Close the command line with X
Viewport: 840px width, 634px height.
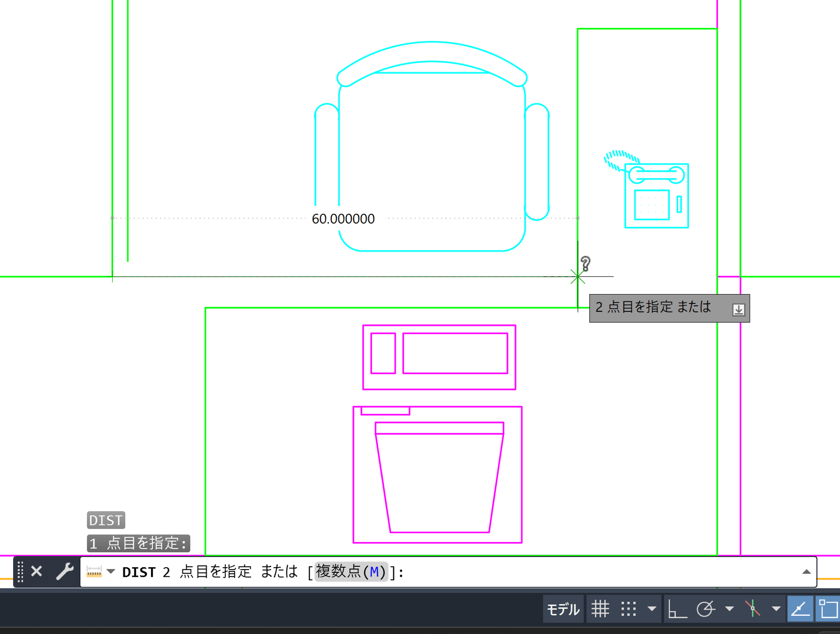coord(37,571)
